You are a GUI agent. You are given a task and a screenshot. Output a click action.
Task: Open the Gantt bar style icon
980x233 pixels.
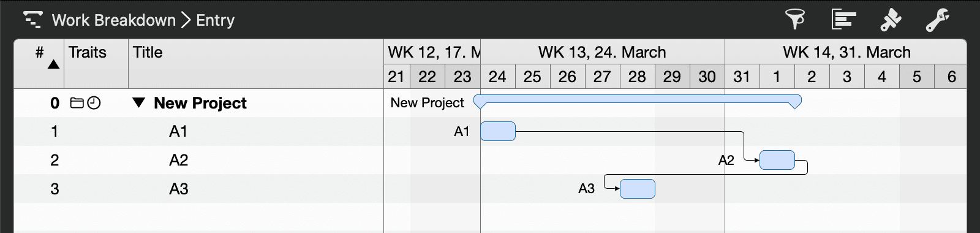(843, 20)
